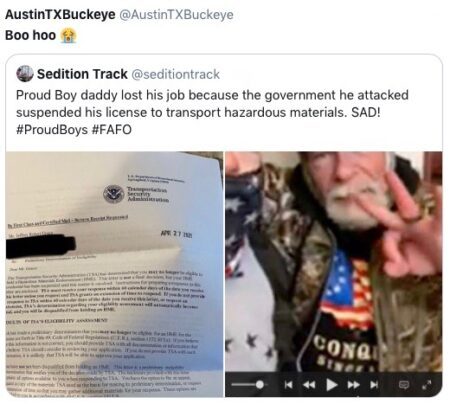
Task: Open the Sedition Track profile avatar
Action: (25, 74)
